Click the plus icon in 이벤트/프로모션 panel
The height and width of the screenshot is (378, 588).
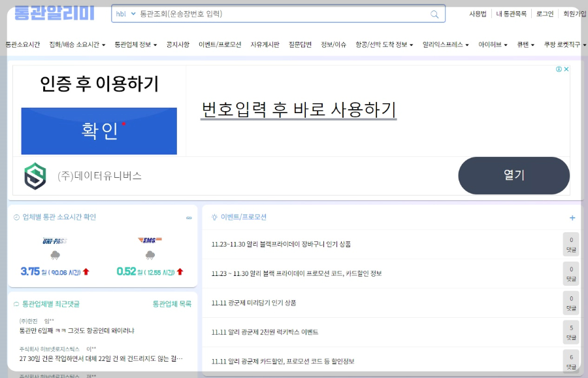point(572,218)
